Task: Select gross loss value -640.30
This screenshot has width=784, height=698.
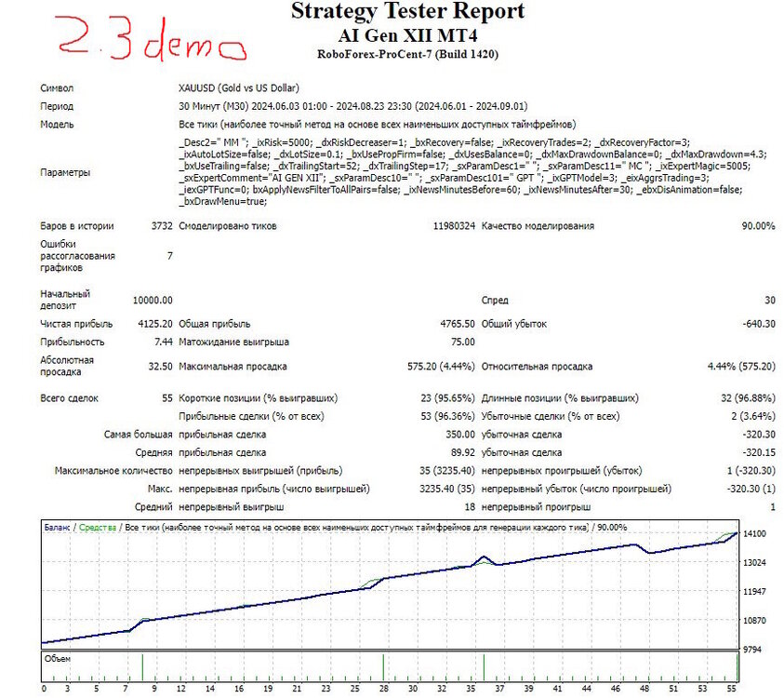Action: point(759,324)
